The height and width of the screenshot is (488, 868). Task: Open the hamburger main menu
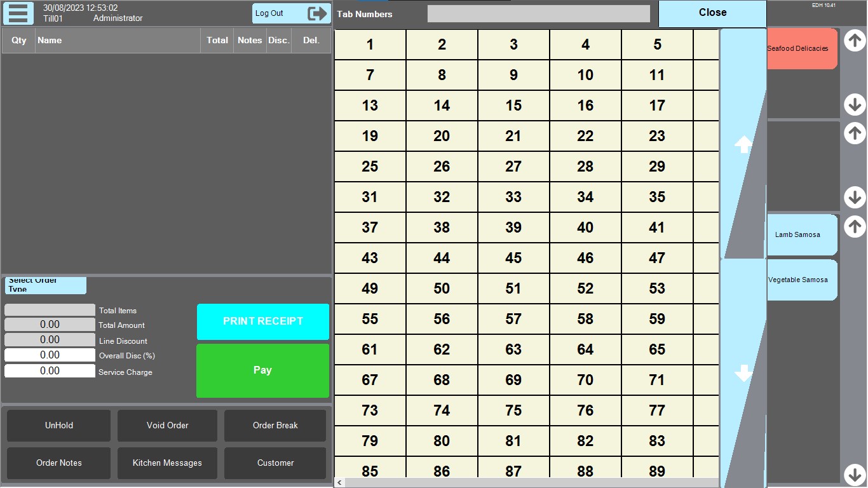click(18, 13)
